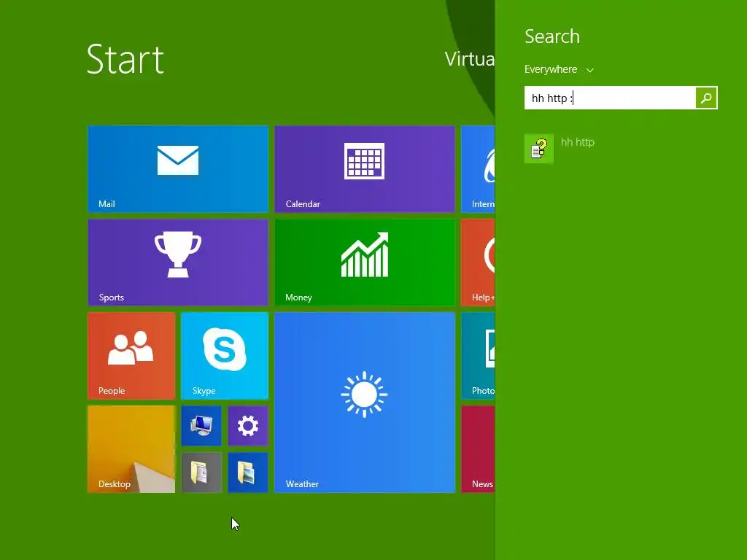Open the This PC computer tile
This screenshot has height=560, width=747.
(201, 426)
